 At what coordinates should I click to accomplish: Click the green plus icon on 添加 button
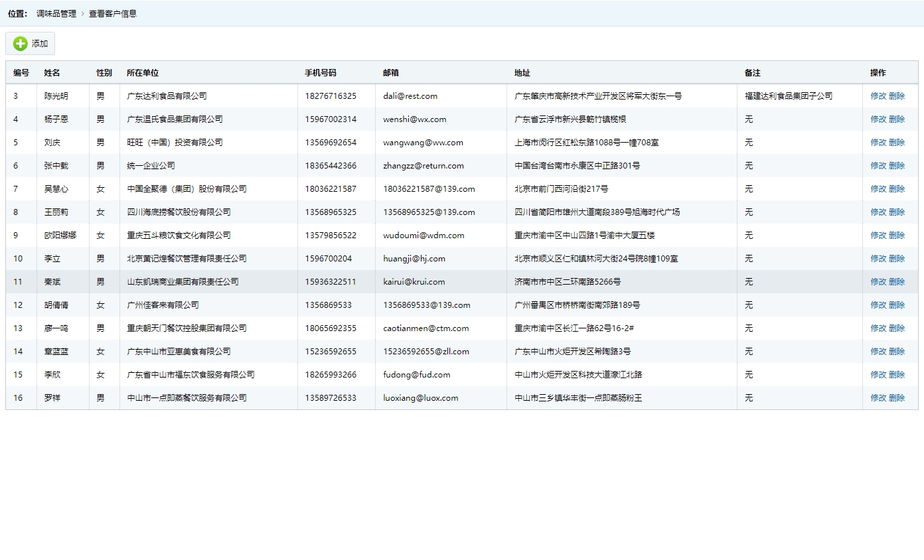click(x=20, y=43)
